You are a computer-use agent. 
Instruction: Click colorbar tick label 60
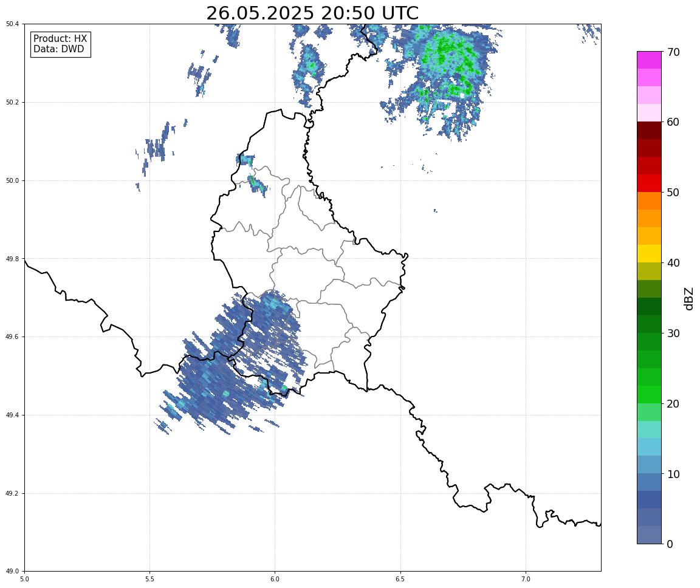[x=673, y=122]
